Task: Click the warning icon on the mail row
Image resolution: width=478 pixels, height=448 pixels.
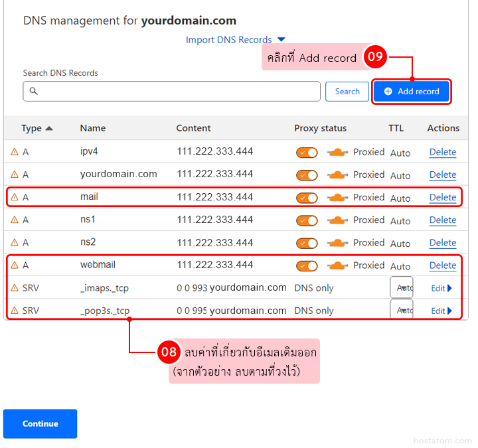Action: (15, 197)
